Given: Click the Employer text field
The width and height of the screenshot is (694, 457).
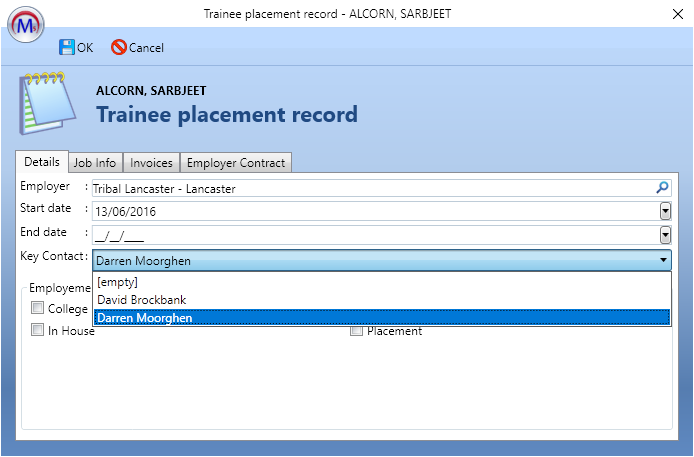Looking at the screenshot, I should pyautogui.click(x=370, y=187).
